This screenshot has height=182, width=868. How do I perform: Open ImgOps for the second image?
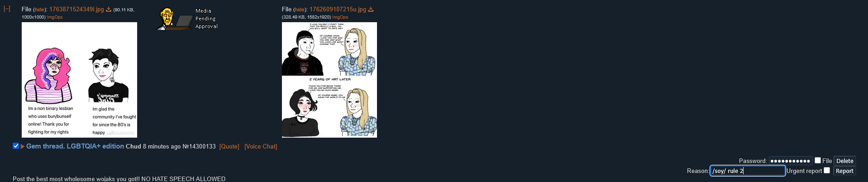pyautogui.click(x=340, y=17)
